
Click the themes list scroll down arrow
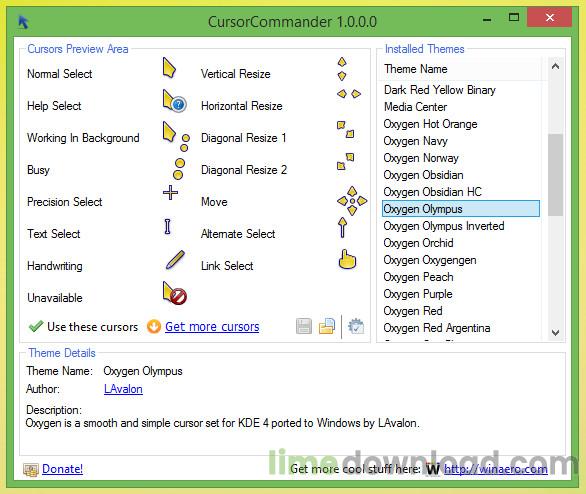(x=555, y=332)
